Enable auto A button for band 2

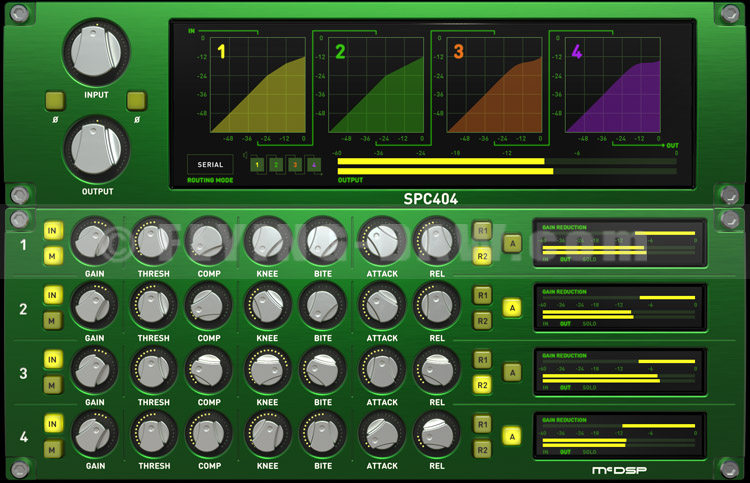512,308
